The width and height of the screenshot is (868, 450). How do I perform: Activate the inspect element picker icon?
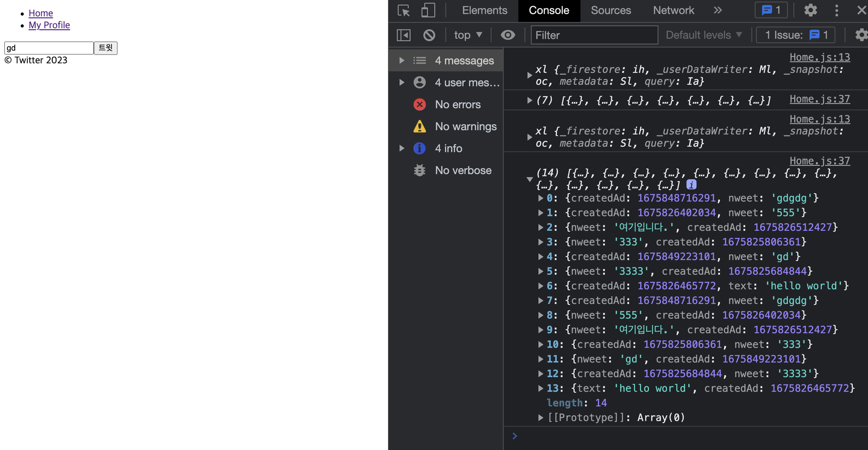[404, 10]
